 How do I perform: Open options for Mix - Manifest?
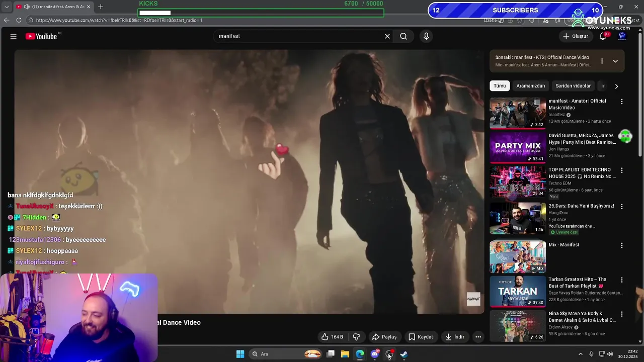pyautogui.click(x=622, y=245)
